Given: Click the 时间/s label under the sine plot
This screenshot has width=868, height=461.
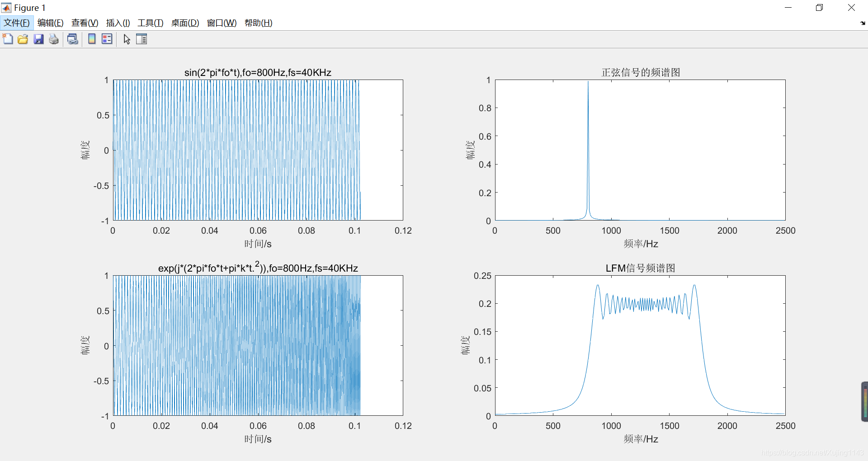Looking at the screenshot, I should coord(258,244).
